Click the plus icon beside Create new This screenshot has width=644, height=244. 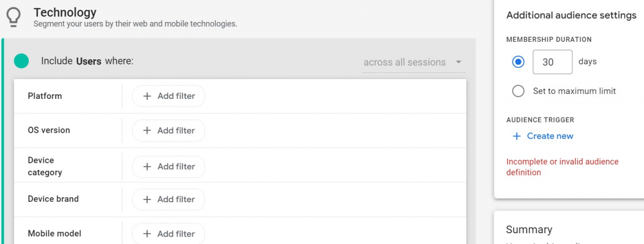point(517,136)
